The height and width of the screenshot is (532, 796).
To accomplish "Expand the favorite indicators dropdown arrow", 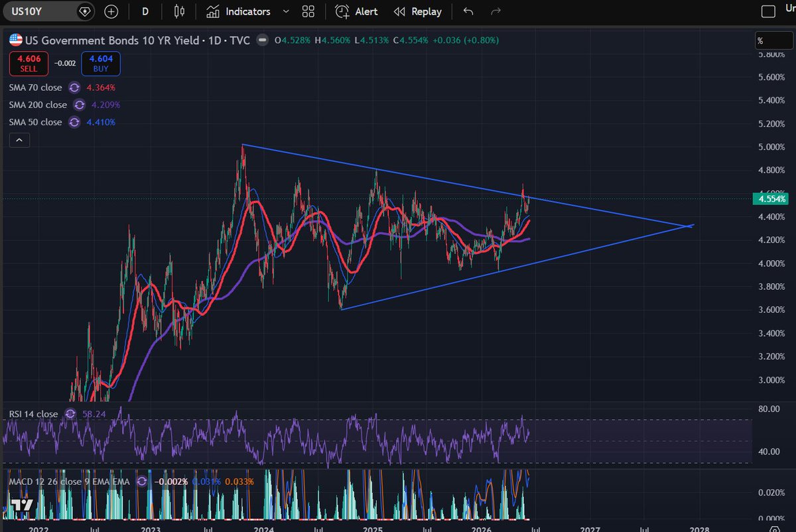I will (x=286, y=11).
